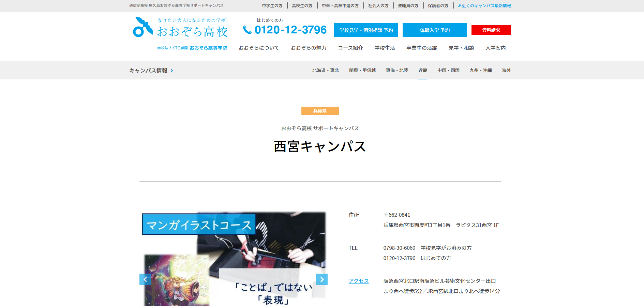Expand the 学校生活 navigation menu
Image resolution: width=644 pixels, height=306 pixels.
click(x=385, y=48)
